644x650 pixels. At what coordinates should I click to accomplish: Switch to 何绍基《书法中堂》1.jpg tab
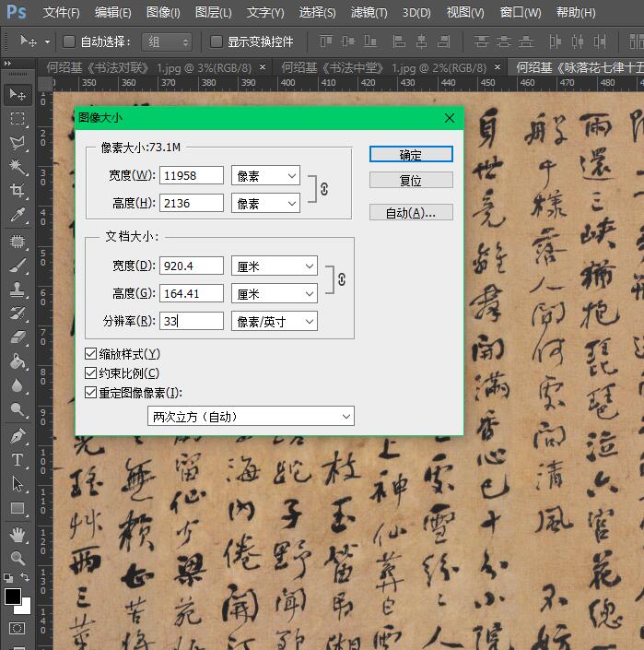384,67
